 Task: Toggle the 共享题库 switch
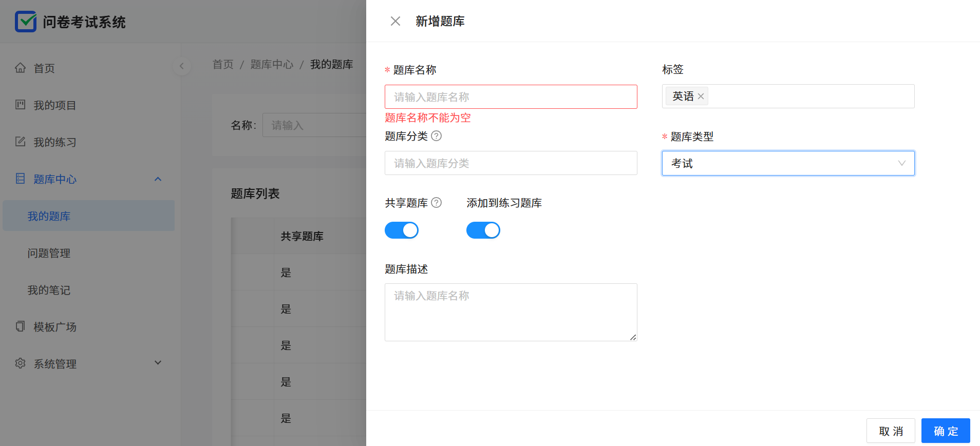click(402, 230)
